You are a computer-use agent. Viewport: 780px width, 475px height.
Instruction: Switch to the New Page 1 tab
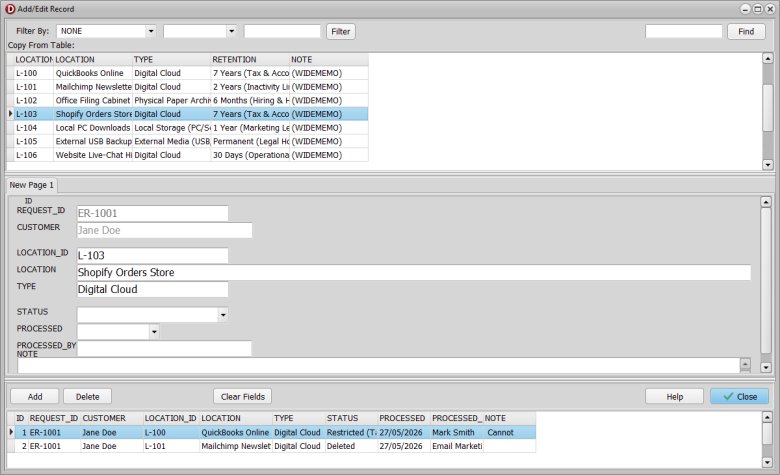[x=31, y=185]
